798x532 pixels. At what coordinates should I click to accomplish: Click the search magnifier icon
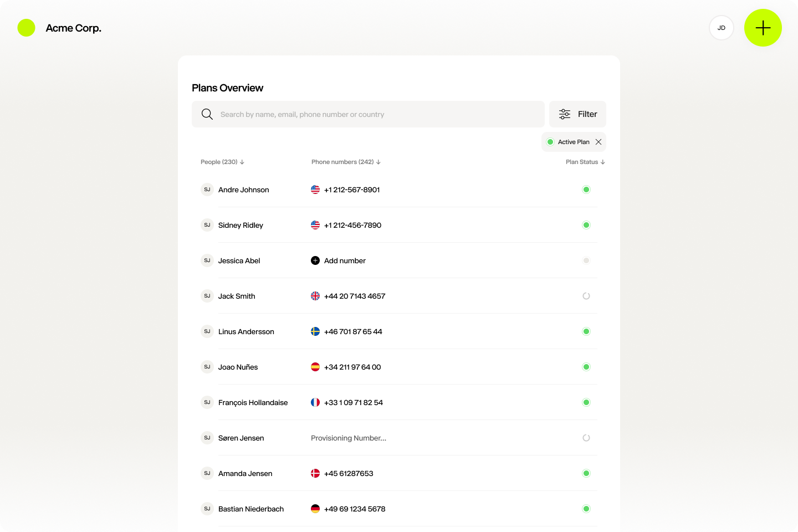tap(207, 114)
